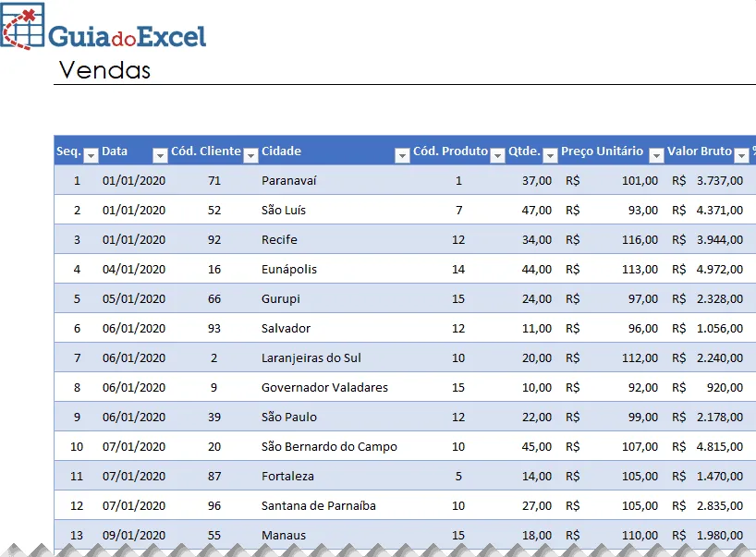The image size is (756, 557).
Task: Select the Cód. Cliente header cell
Action: [213, 151]
